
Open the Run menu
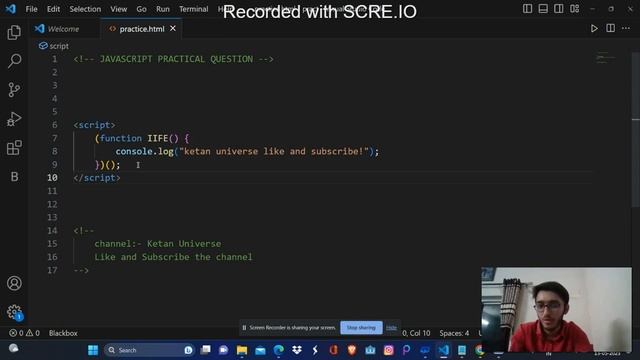tap(162, 9)
